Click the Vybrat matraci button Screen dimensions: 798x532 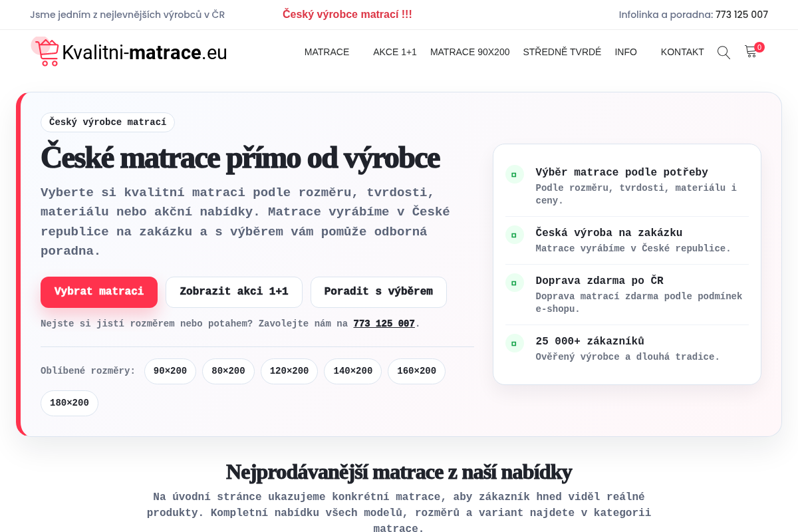point(99,292)
